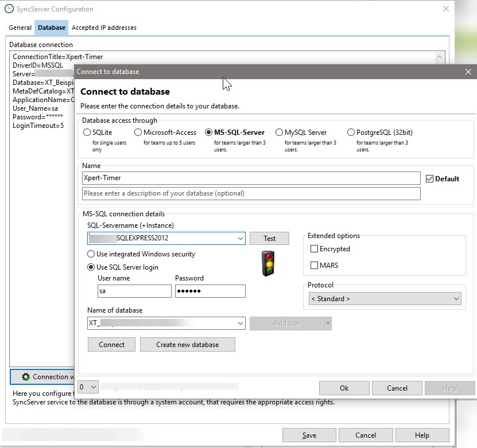Open the Protocol dropdown

pyautogui.click(x=455, y=298)
